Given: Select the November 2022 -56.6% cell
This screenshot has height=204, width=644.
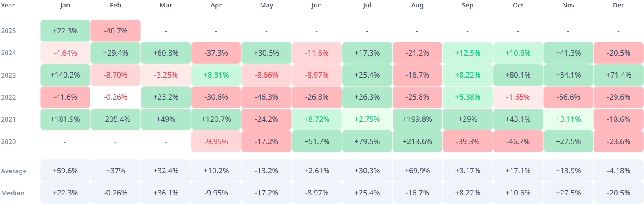Looking at the screenshot, I should 568,97.
